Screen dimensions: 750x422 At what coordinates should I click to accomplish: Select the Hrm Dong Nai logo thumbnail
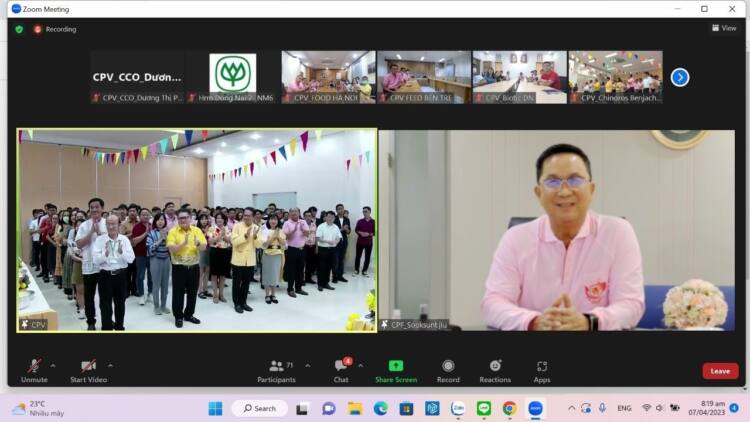(x=233, y=77)
